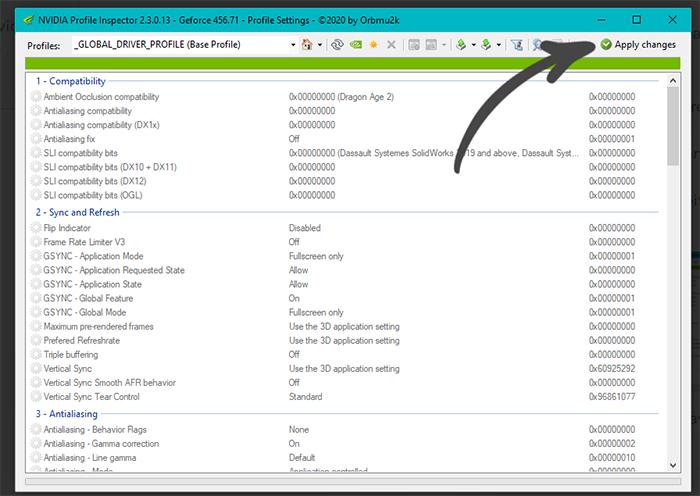Click the Apply changes button
The image size is (700, 496).
point(638,45)
